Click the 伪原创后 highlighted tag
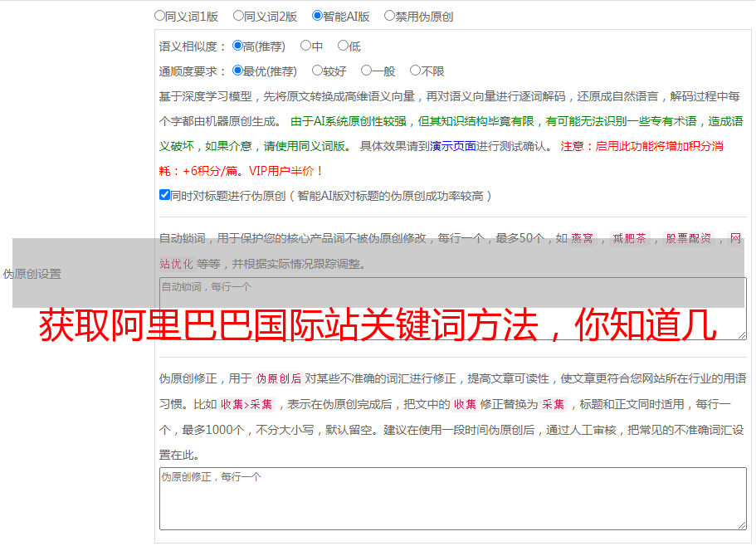The width and height of the screenshot is (756, 546). point(279,378)
